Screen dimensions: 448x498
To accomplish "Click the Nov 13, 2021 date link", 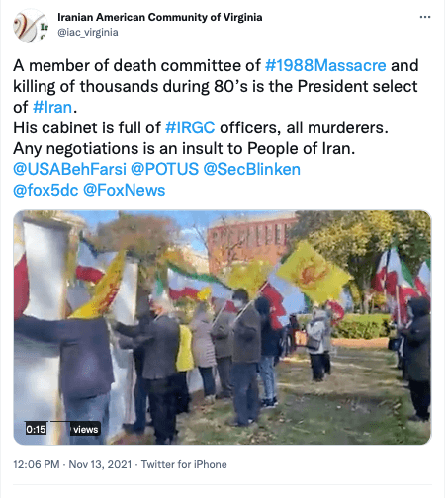I will (x=100, y=464).
